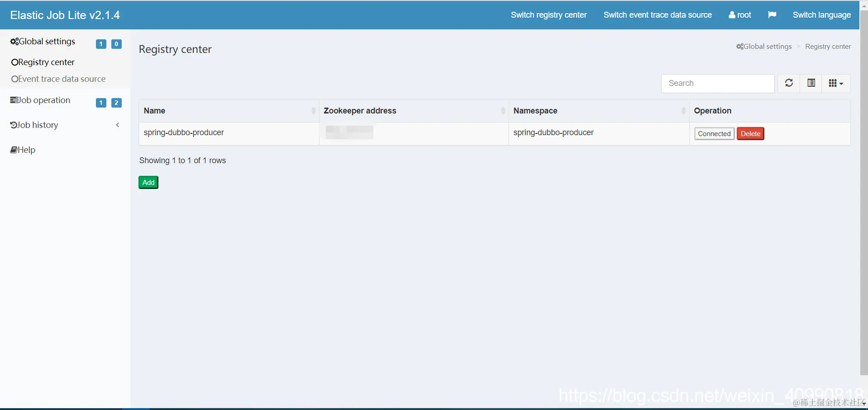Expand Global settings in sidebar
The height and width of the screenshot is (410, 868).
[43, 42]
